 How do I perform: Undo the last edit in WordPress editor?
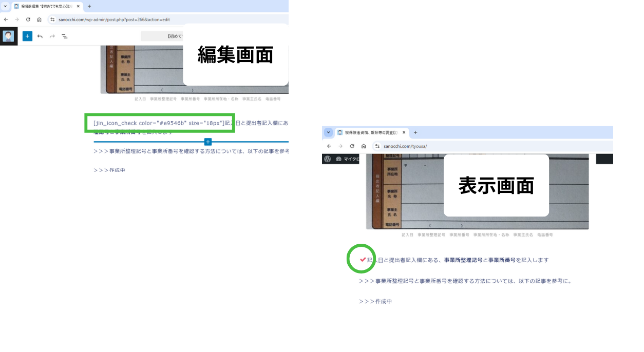40,36
